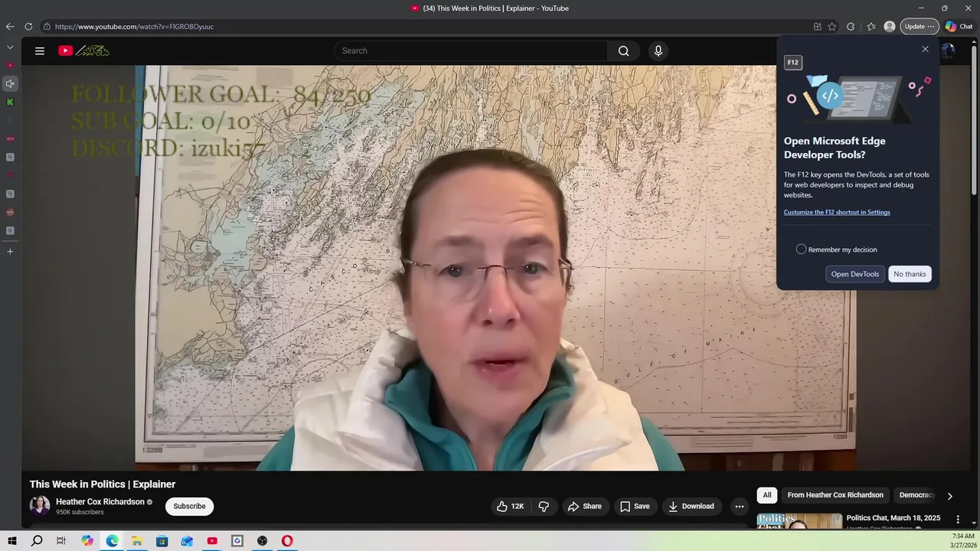Go back in the browser

click(x=10, y=26)
